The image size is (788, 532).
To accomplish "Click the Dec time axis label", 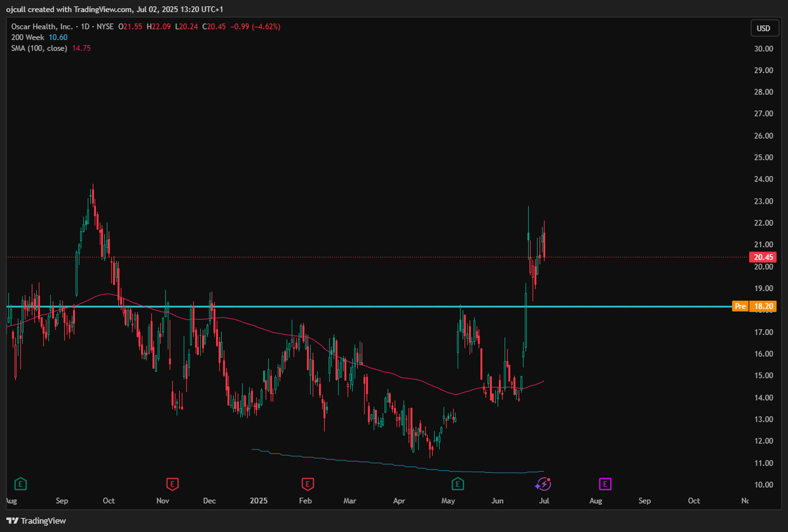I will click(209, 500).
